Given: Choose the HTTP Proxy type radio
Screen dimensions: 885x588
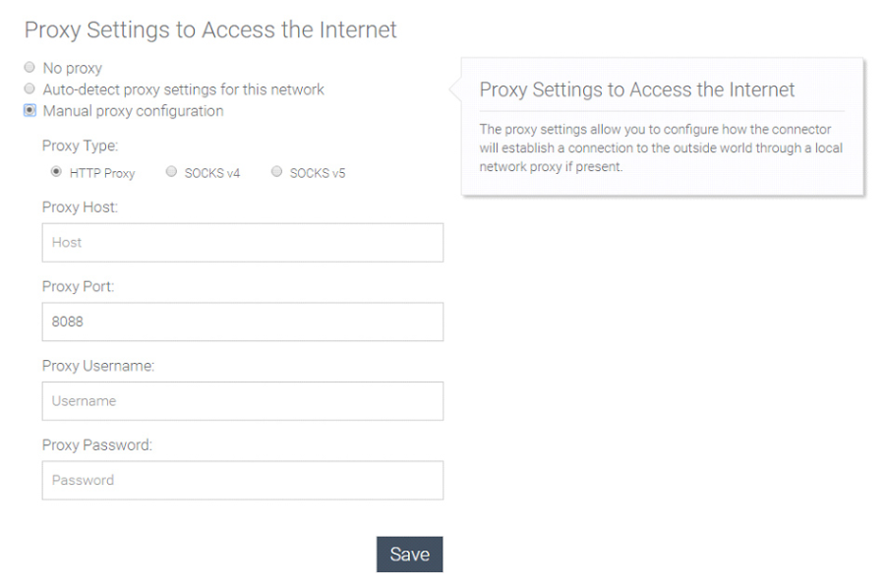Looking at the screenshot, I should pos(56,171).
